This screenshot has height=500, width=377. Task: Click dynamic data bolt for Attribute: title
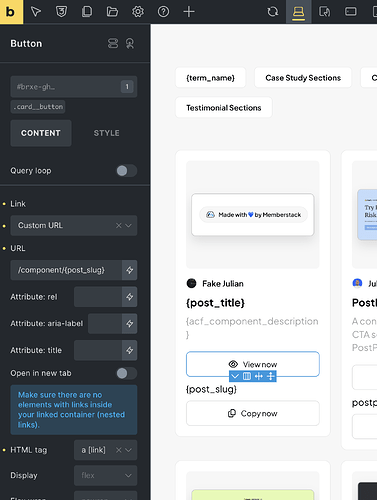[x=130, y=350]
